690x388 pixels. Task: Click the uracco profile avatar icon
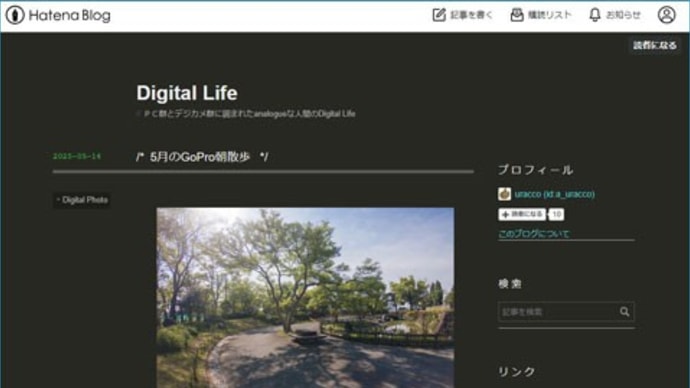[x=505, y=194]
